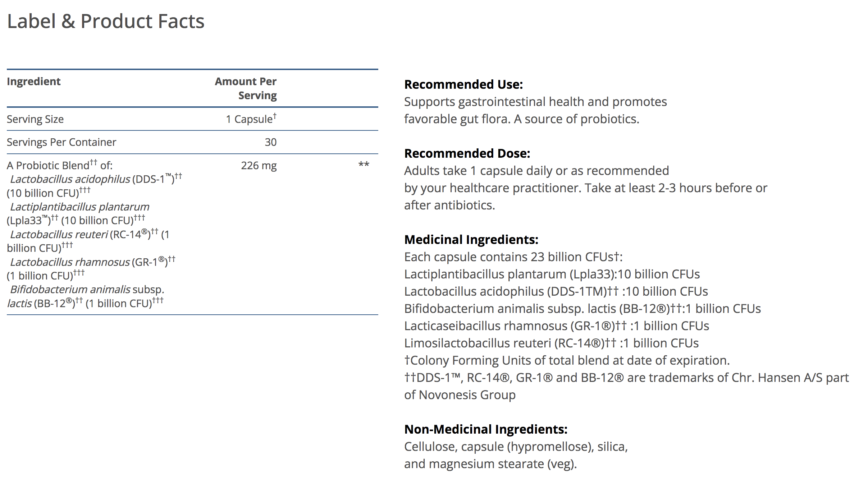Screen dimensions: 868x485
Task: Click Bifidobacterium animalis in the ingredient table
Action: [70, 290]
